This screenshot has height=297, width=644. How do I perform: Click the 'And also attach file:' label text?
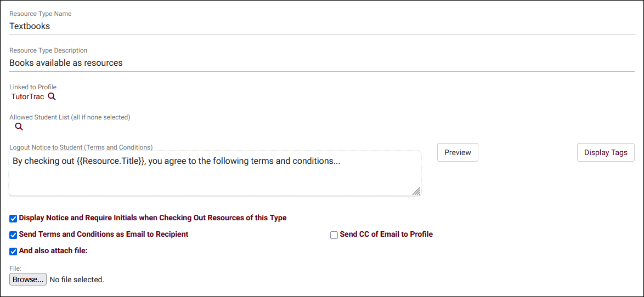tap(53, 251)
